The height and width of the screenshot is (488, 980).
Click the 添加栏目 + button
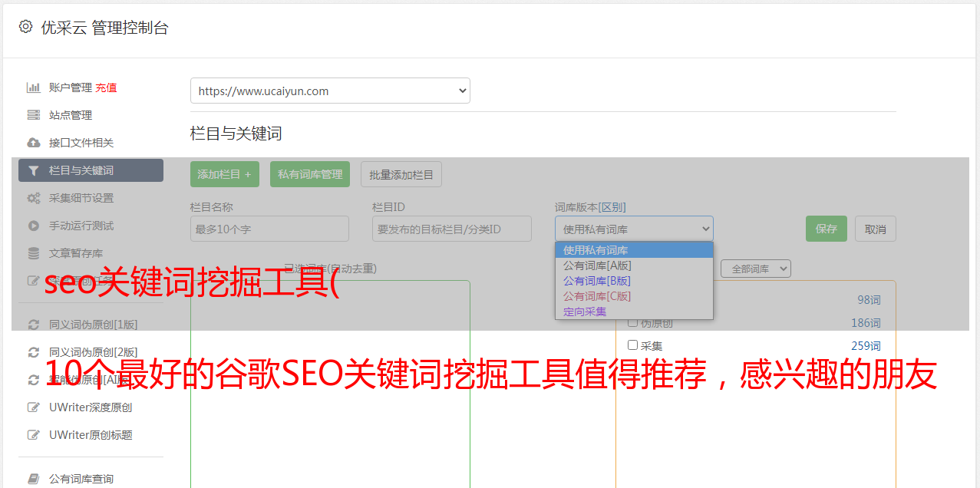[x=225, y=174]
